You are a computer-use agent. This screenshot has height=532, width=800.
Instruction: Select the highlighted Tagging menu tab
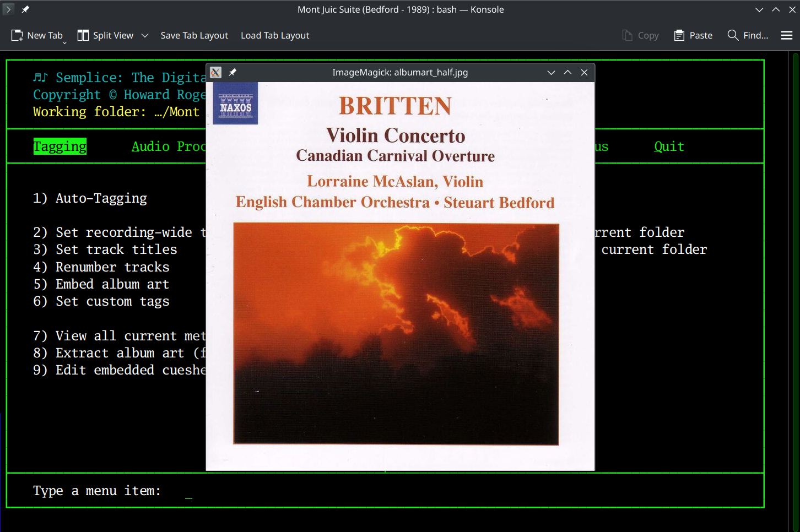(60, 146)
